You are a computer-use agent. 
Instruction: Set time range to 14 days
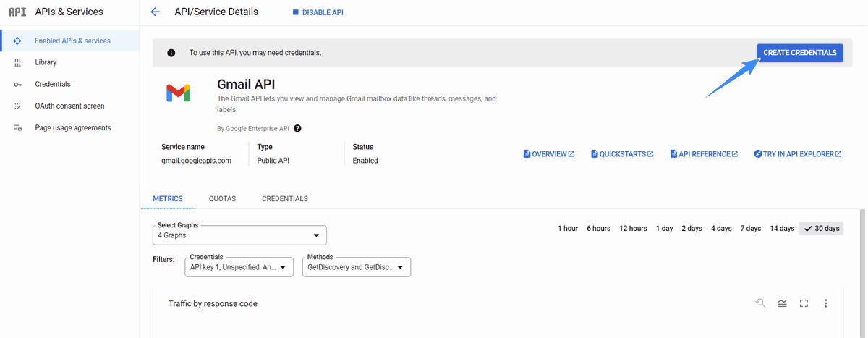pyautogui.click(x=782, y=229)
